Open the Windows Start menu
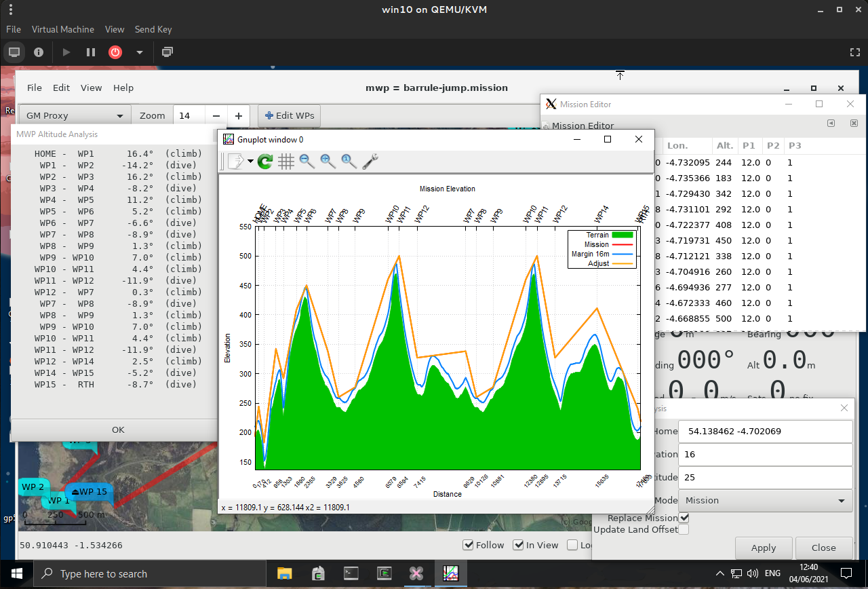The height and width of the screenshot is (589, 868). (16, 573)
